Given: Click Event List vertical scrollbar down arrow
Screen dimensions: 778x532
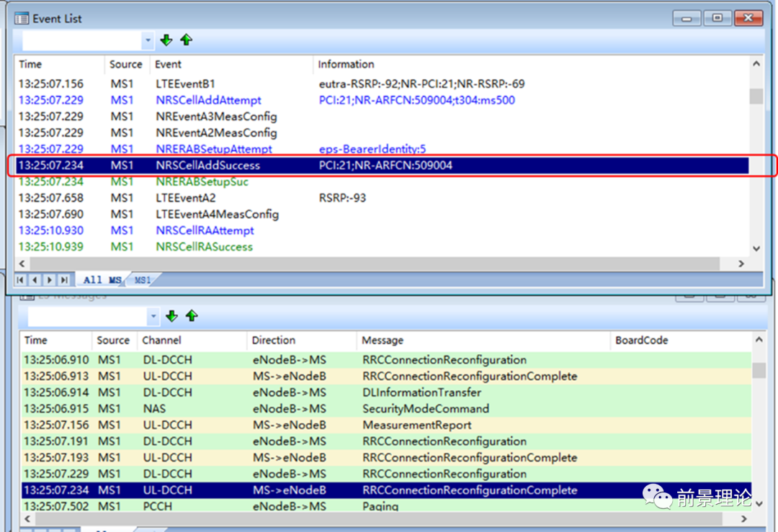Looking at the screenshot, I should [756, 248].
